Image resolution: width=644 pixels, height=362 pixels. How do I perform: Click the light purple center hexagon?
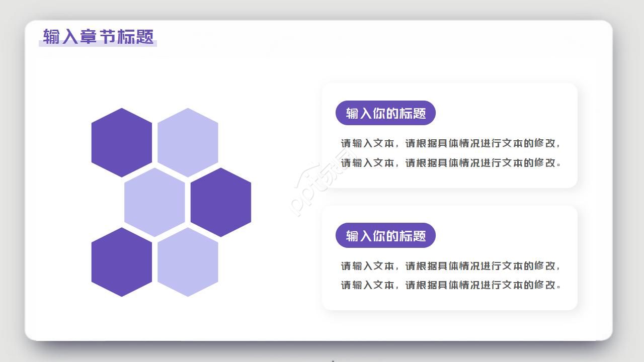click(154, 201)
